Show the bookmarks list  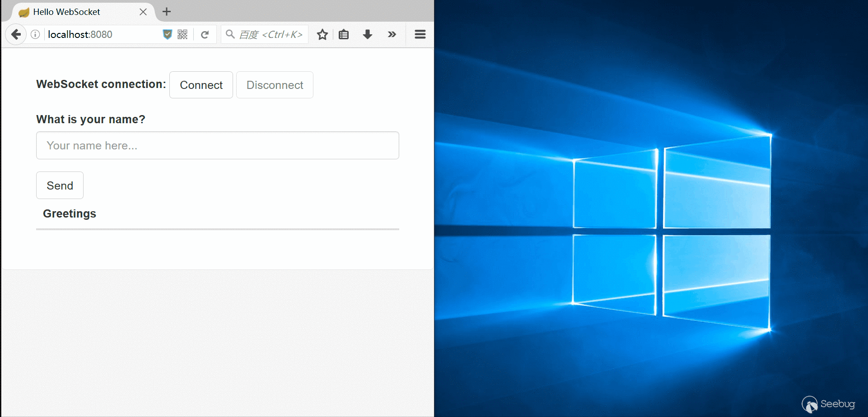pyautogui.click(x=344, y=35)
